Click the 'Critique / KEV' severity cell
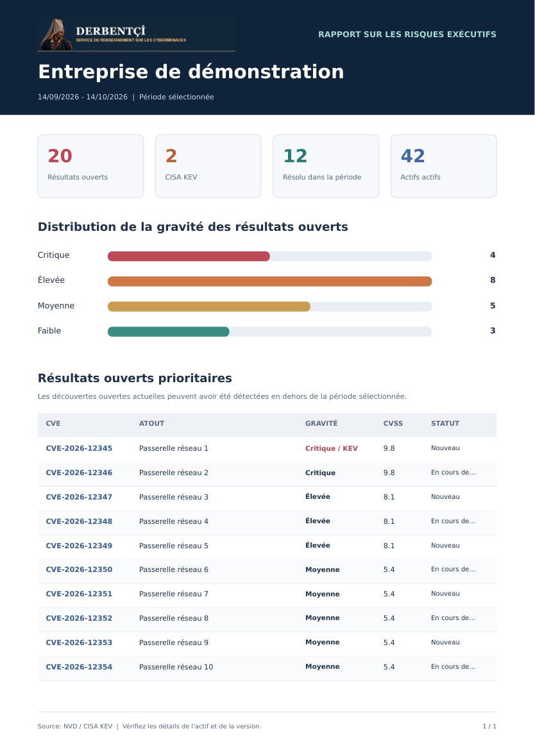The width and height of the screenshot is (535, 756). [332, 448]
